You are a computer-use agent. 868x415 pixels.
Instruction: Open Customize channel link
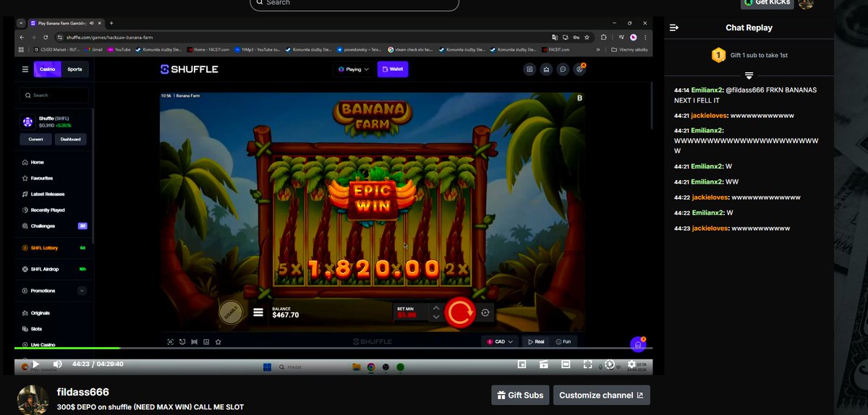[x=602, y=395]
